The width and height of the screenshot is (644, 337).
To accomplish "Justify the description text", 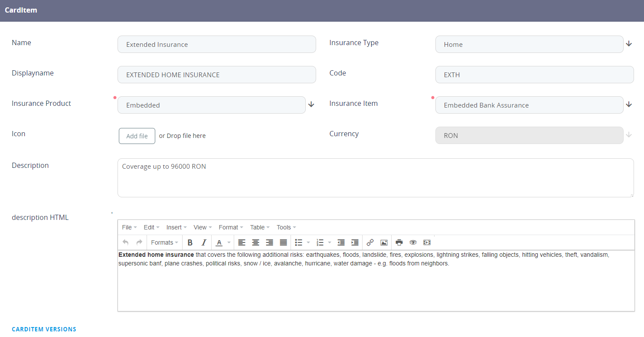I will 283,242.
